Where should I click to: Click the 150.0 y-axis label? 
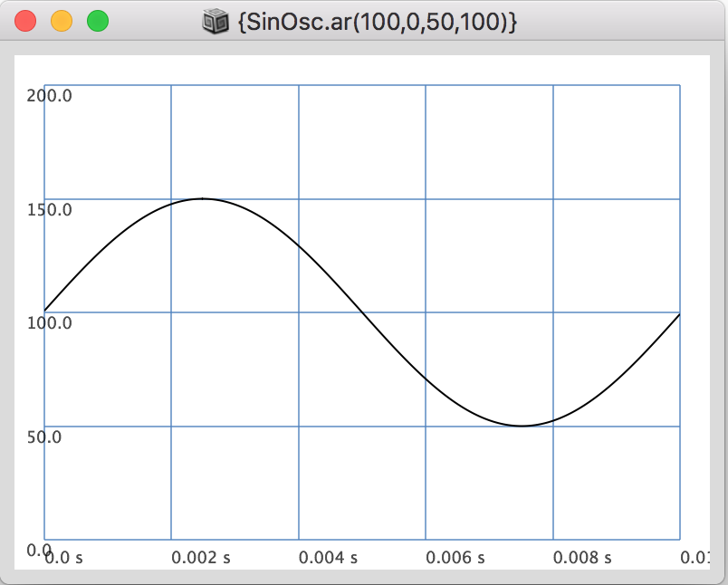coord(50,210)
